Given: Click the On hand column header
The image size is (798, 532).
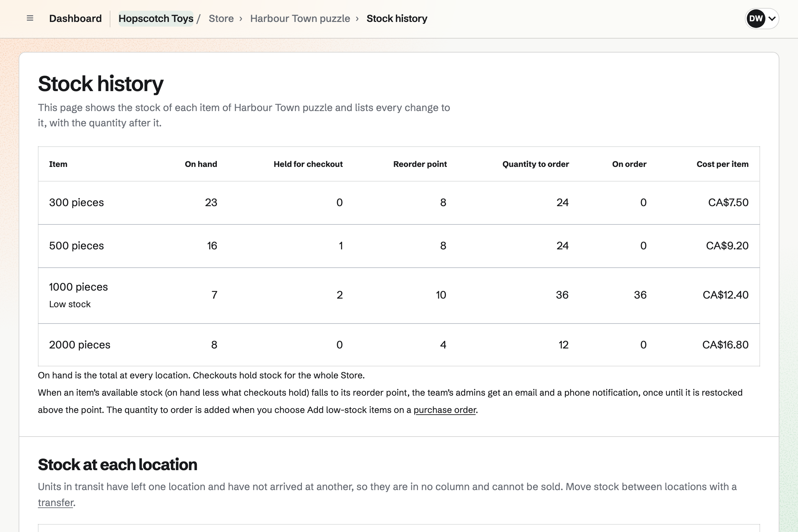Looking at the screenshot, I should [x=201, y=164].
